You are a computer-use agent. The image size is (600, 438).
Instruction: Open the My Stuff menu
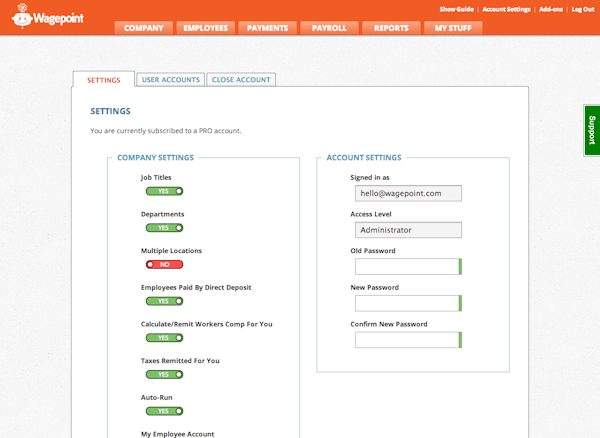[452, 28]
